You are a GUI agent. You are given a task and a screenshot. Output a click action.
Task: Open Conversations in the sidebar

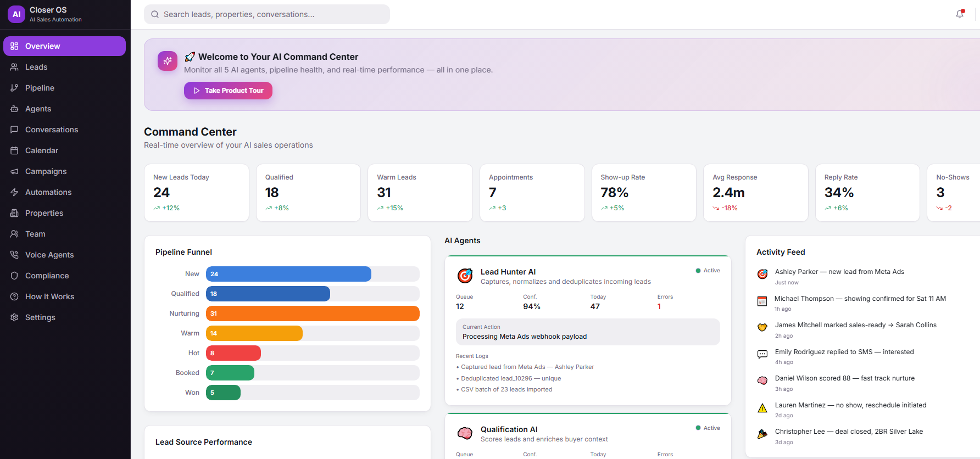tap(64, 130)
